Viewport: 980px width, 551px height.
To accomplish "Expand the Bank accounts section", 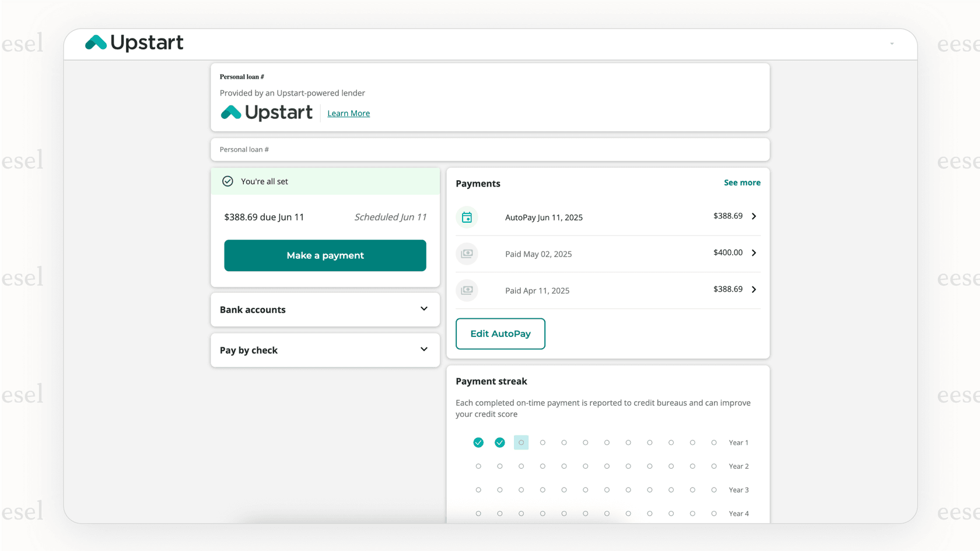I will 423,309.
